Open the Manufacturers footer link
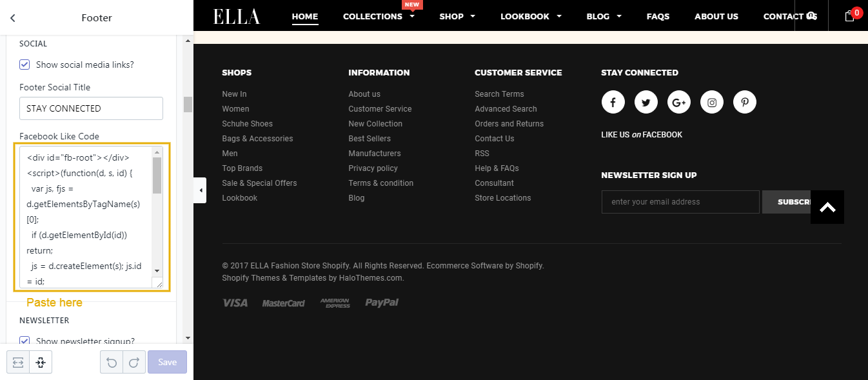 (375, 154)
